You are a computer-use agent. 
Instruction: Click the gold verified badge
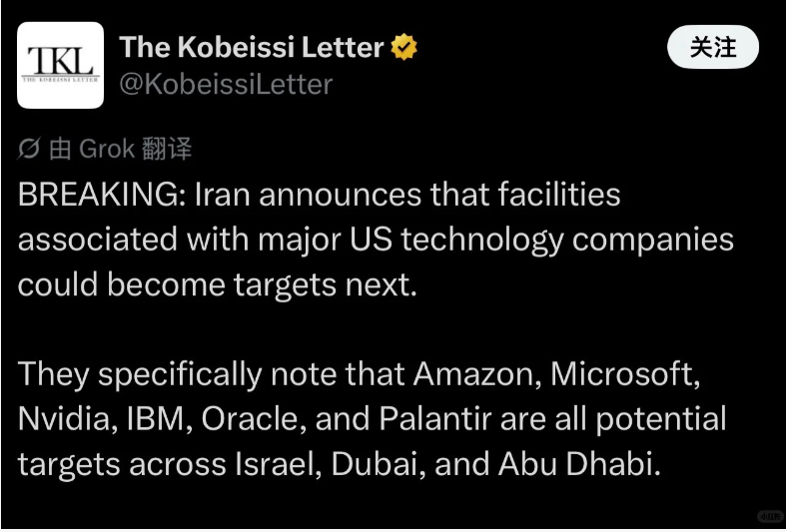click(403, 48)
